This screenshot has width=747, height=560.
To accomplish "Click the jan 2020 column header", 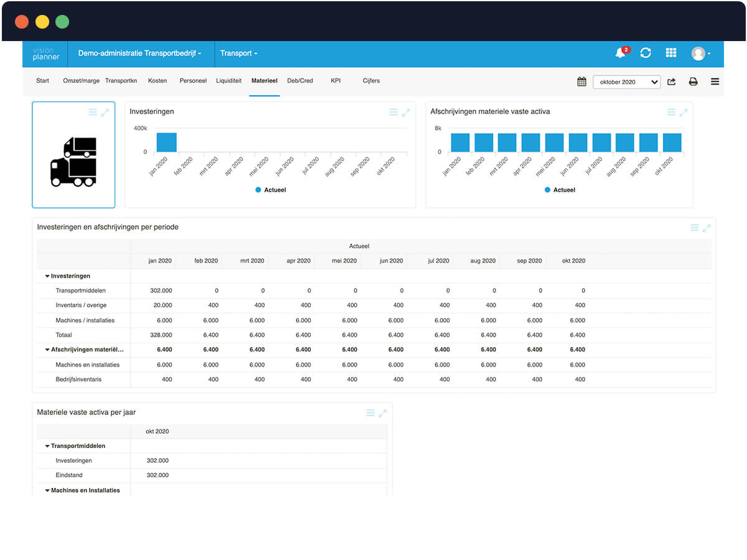I will (x=160, y=261).
